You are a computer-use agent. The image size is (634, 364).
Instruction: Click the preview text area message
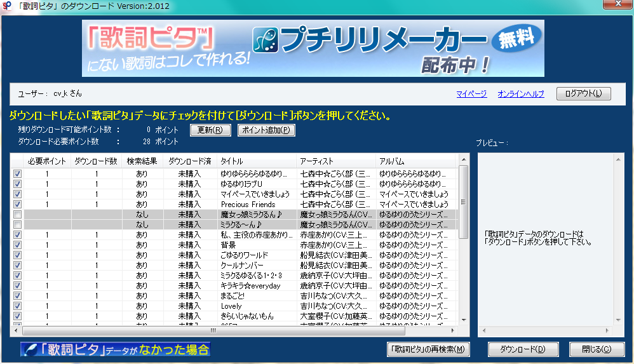click(538, 238)
